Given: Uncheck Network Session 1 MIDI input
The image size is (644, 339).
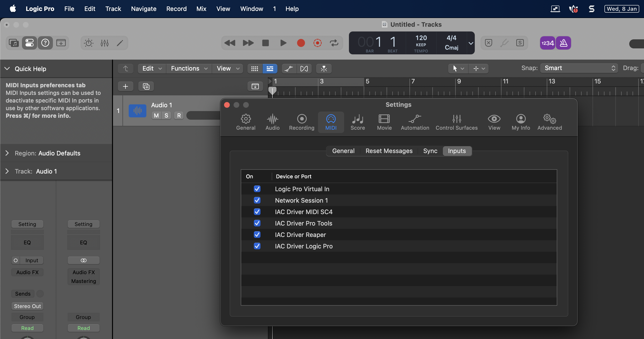Looking at the screenshot, I should coord(257,200).
